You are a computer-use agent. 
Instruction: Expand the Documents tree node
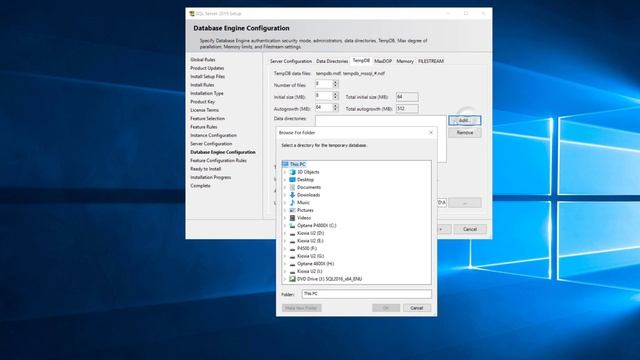285,187
